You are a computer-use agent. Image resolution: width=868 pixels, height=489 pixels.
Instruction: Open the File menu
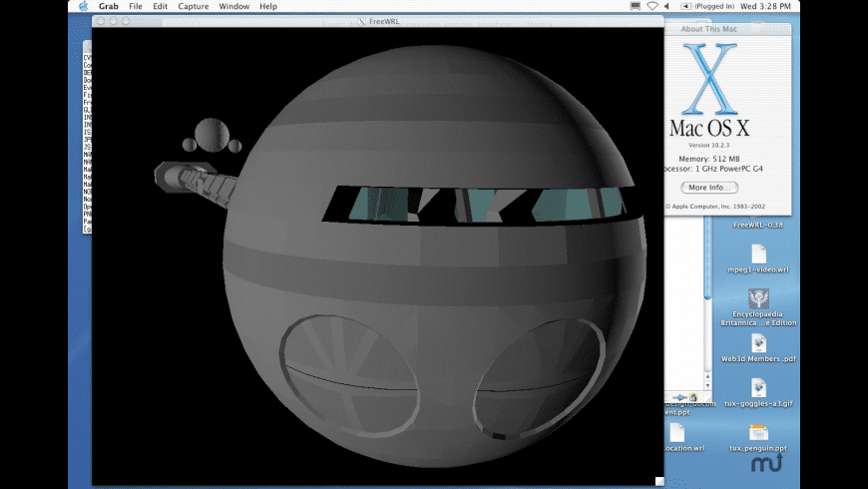135,6
